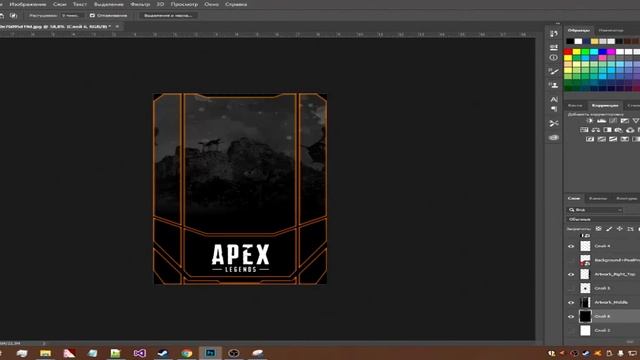Lock layer position (cross arrows icon)
Screen dimensions: 640x360
click(x=620, y=229)
